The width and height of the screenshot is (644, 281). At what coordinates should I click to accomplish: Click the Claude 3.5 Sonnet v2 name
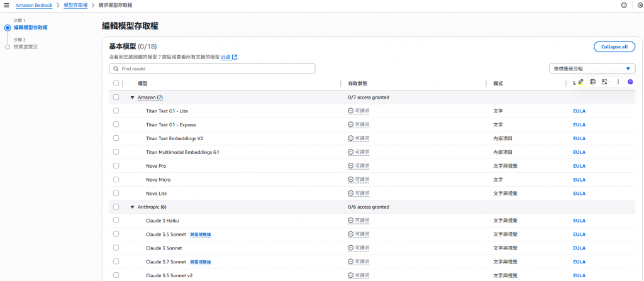[169, 275]
